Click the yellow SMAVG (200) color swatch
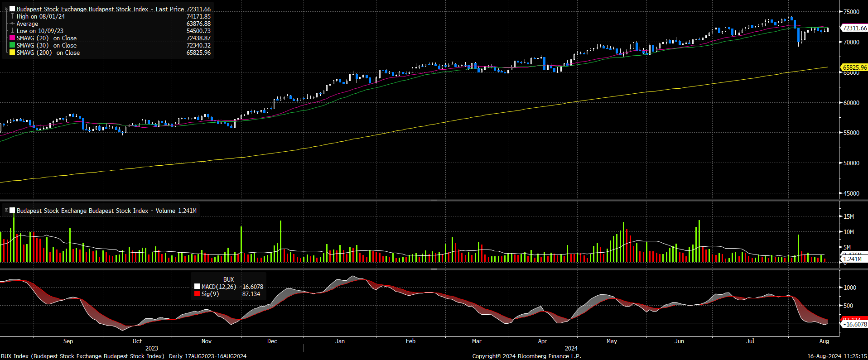Viewport: 868px width, 360px height. (12, 53)
